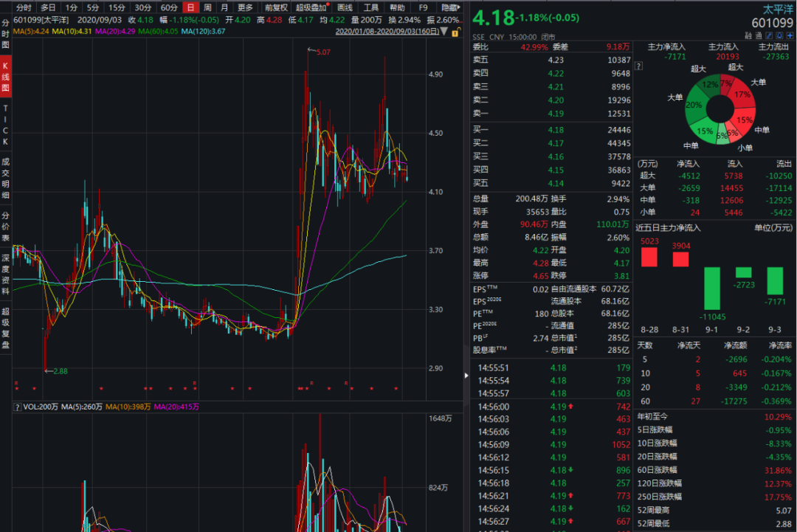Click the stock code 601099

pyautogui.click(x=772, y=23)
